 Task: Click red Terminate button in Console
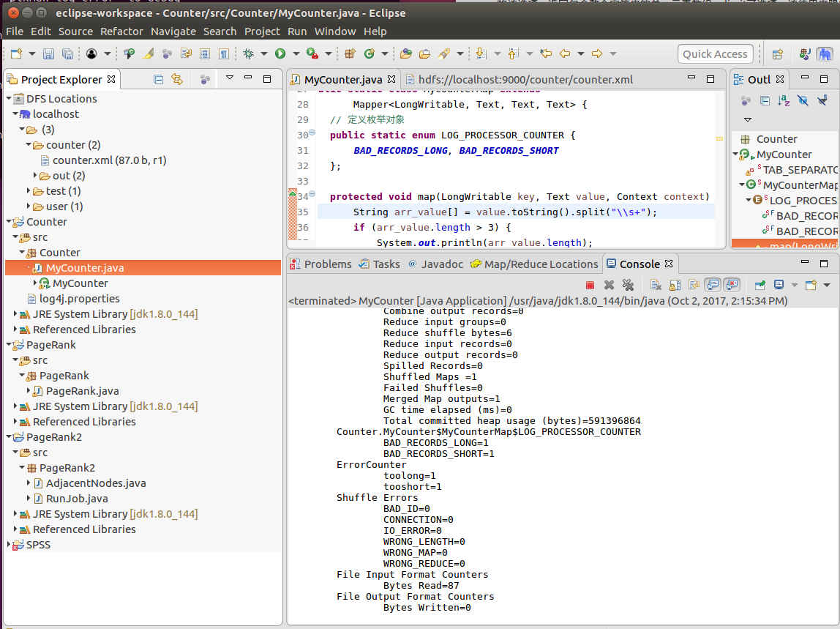[590, 285]
